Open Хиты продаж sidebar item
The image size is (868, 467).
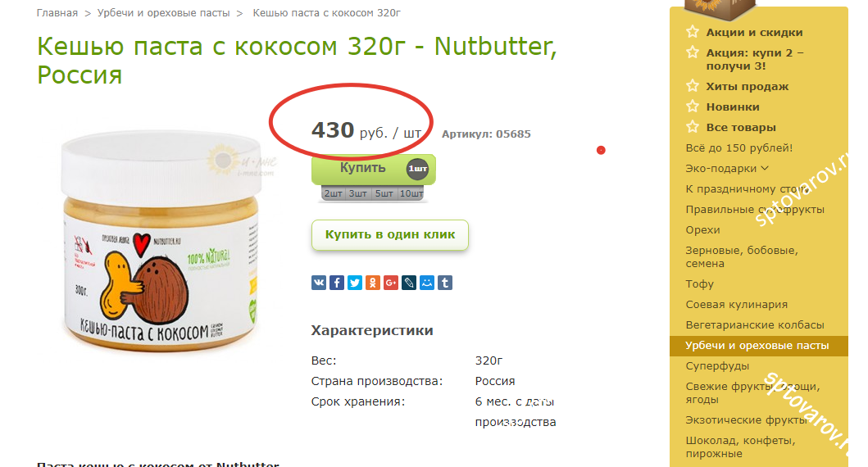(748, 86)
